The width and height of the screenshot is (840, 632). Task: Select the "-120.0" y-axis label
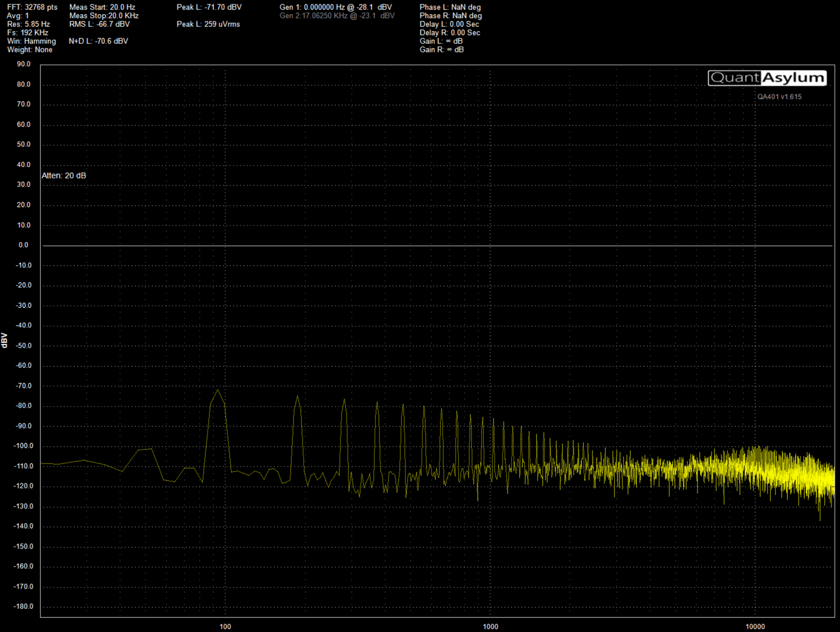click(x=23, y=486)
